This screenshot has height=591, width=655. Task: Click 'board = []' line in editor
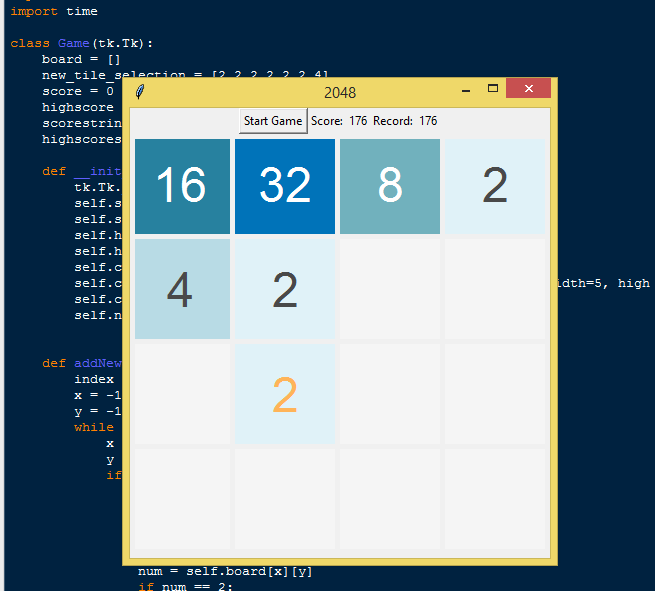pos(81,59)
